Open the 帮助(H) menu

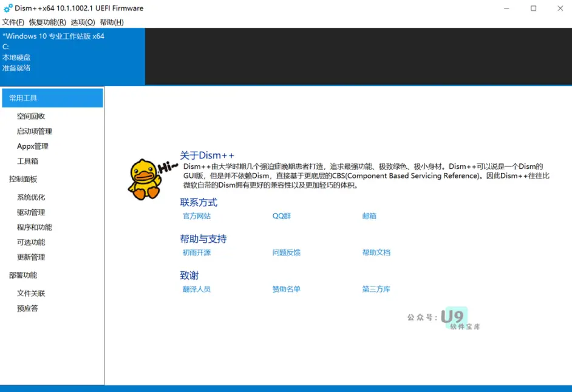click(112, 22)
